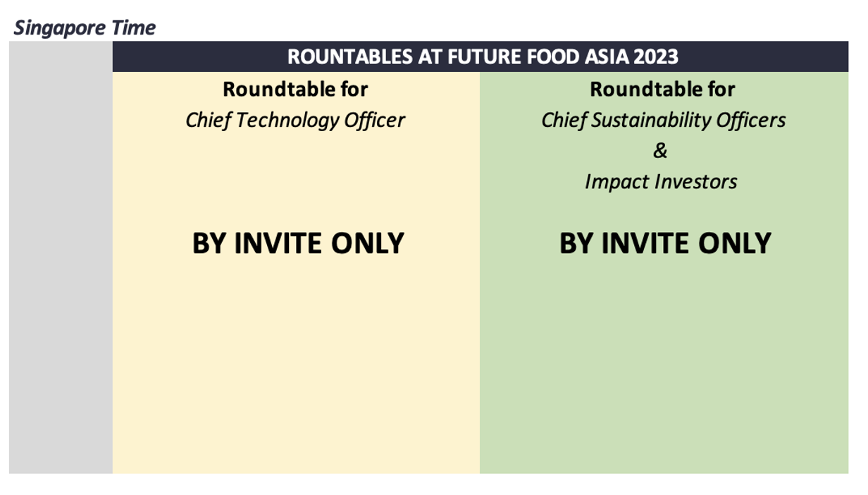Click the word "ASIA" in the header
This screenshot has width=868, height=495.
click(x=607, y=57)
